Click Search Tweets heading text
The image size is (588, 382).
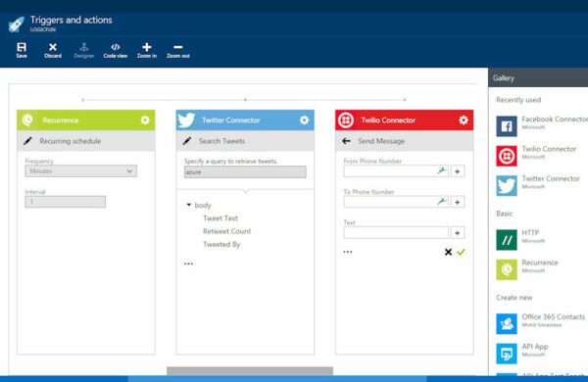click(221, 141)
